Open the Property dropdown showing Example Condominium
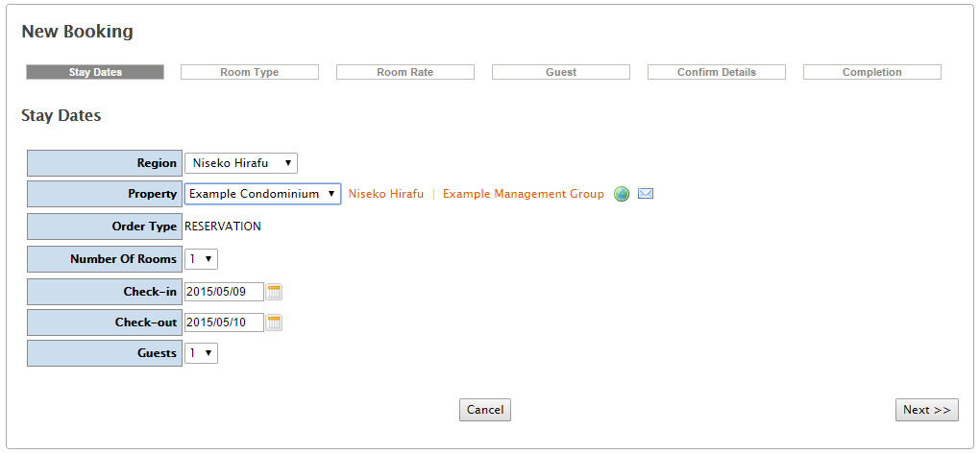The image size is (980, 454). [262, 194]
